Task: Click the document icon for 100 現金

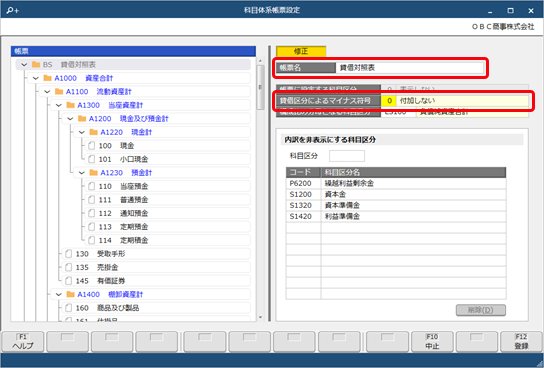Action: 92,146
